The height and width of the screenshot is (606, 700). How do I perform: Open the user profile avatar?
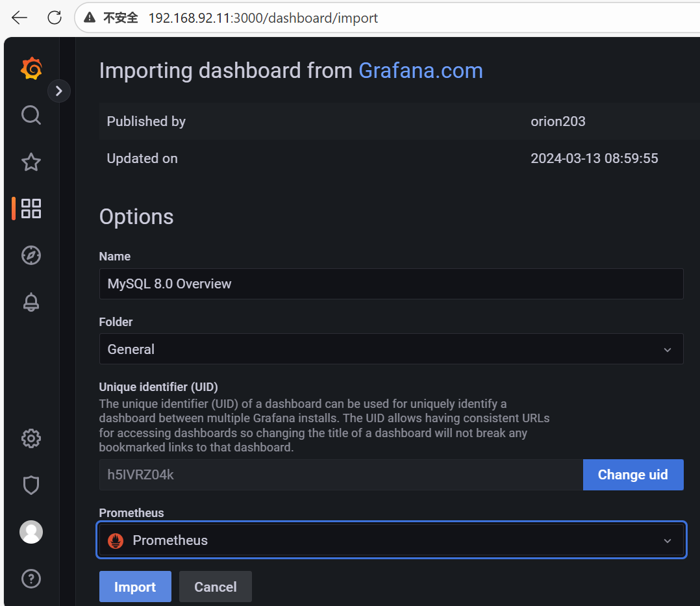pos(31,532)
